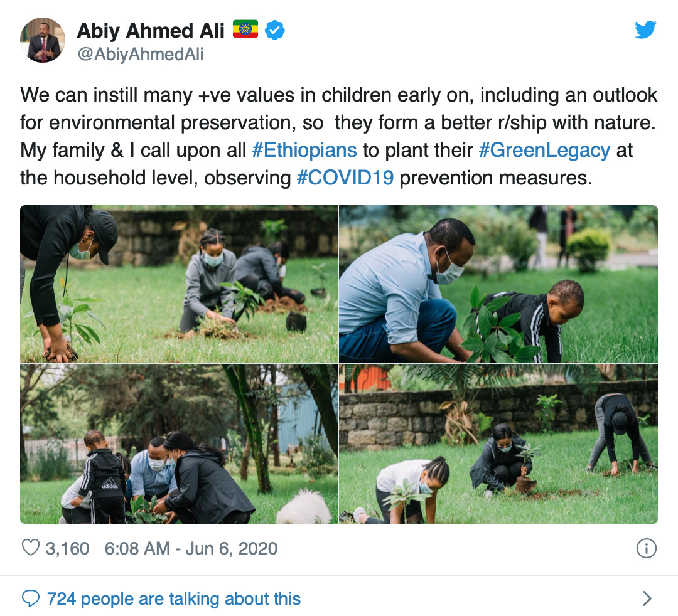Image resolution: width=678 pixels, height=616 pixels.
Task: Open the tweet info icon
Action: [646, 548]
